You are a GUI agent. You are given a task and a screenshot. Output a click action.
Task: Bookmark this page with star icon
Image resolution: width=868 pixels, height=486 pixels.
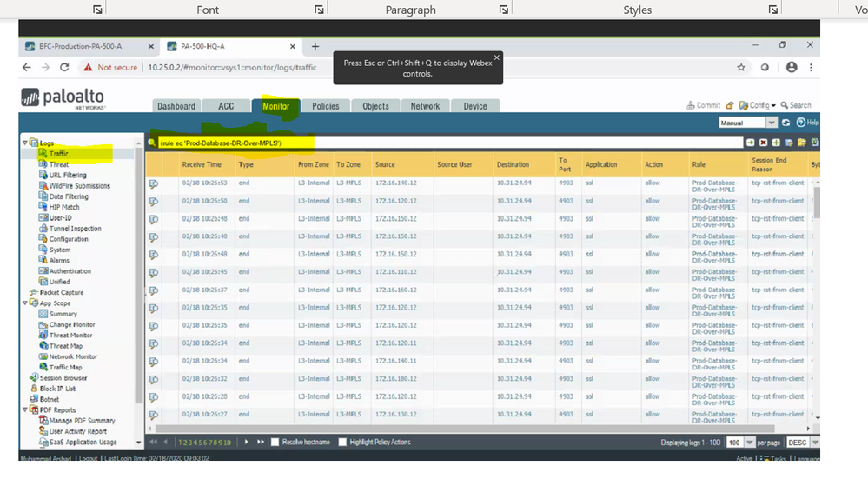click(x=741, y=67)
